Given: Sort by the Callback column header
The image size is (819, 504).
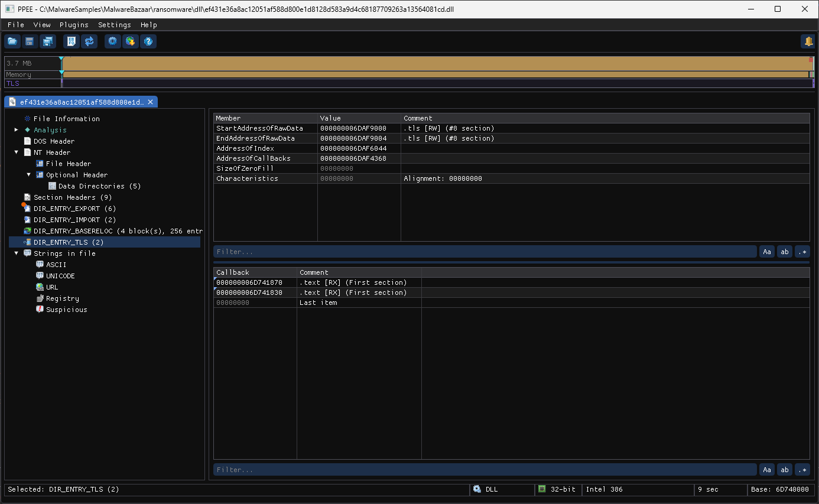Looking at the screenshot, I should pyautogui.click(x=255, y=272).
